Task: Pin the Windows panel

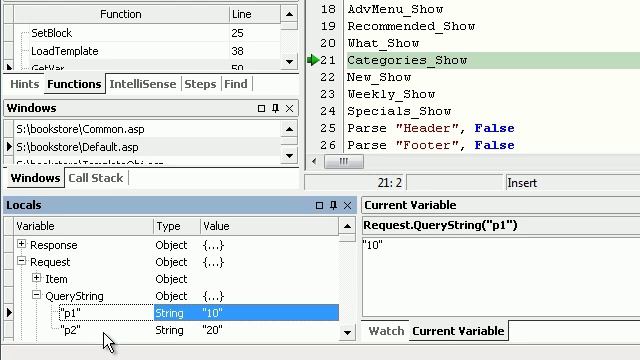Action: pyautogui.click(x=276, y=108)
